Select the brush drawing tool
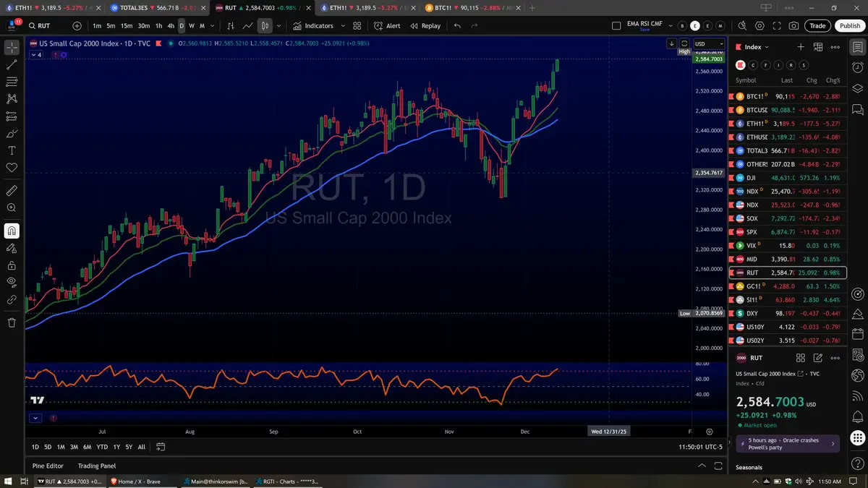This screenshot has width=868, height=488. pyautogui.click(x=12, y=134)
